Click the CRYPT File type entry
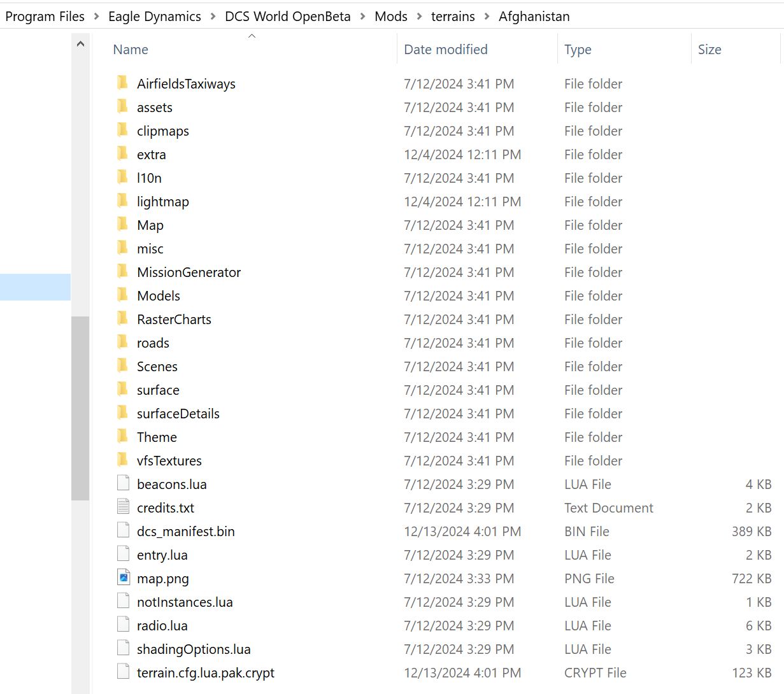 tap(595, 673)
